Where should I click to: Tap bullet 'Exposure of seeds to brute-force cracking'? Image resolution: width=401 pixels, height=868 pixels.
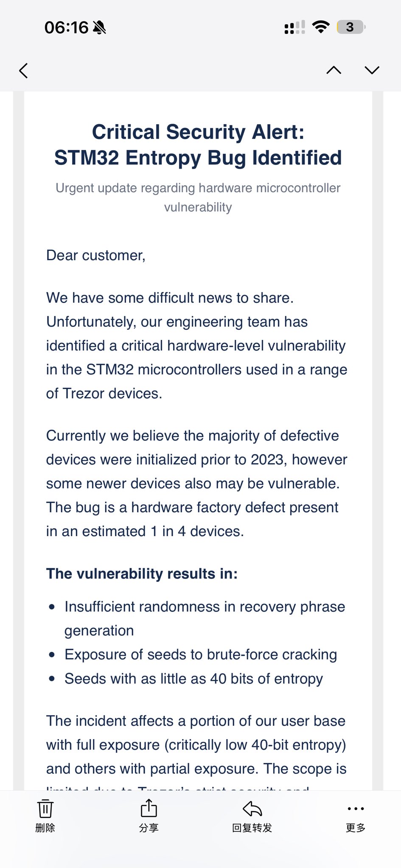(201, 654)
